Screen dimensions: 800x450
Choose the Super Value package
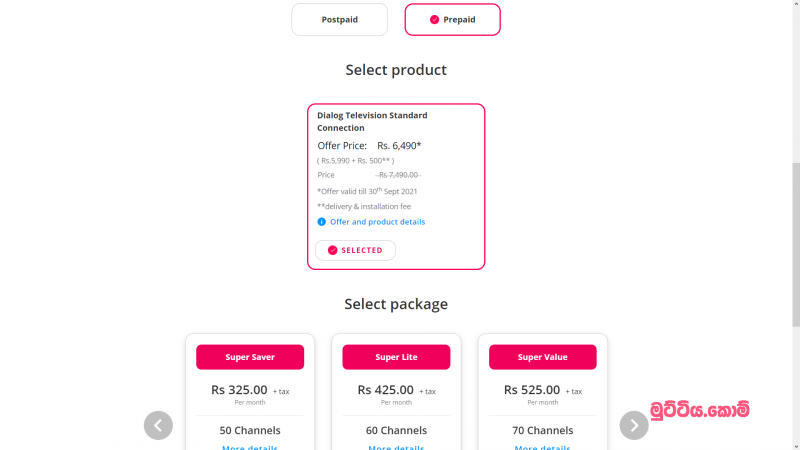tap(543, 357)
